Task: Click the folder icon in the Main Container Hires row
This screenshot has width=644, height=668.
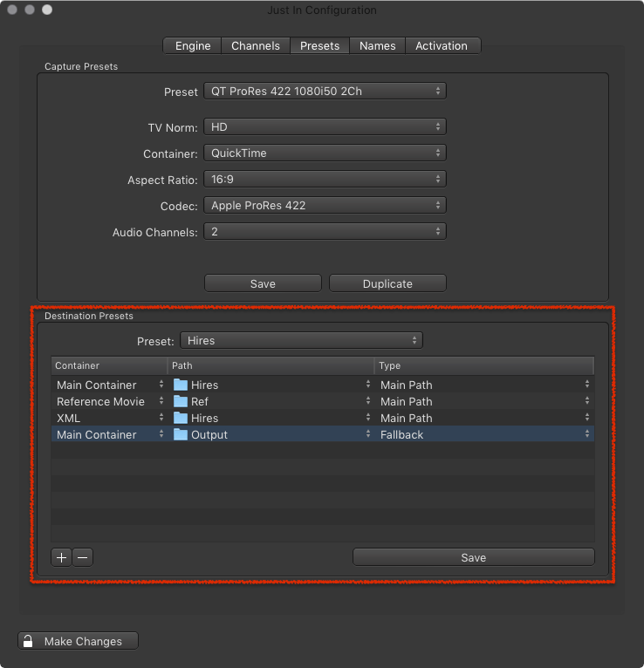Action: pos(181,385)
